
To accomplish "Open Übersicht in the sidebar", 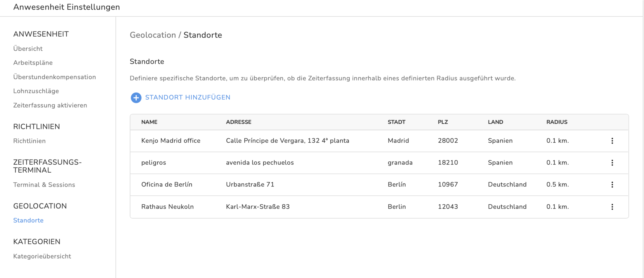I will click(x=28, y=49).
